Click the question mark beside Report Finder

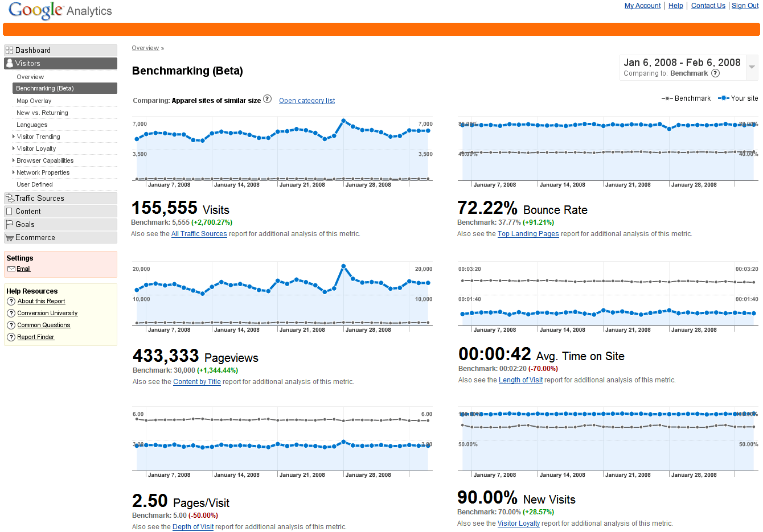tap(11, 337)
